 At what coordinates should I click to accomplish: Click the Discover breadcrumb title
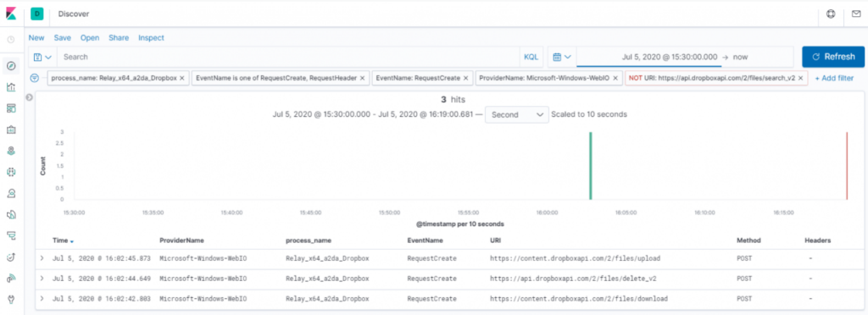coord(74,14)
